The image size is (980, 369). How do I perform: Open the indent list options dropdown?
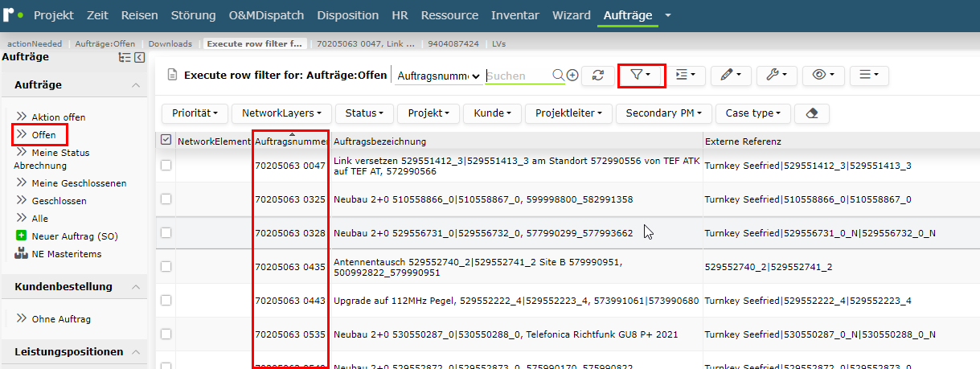(686, 75)
